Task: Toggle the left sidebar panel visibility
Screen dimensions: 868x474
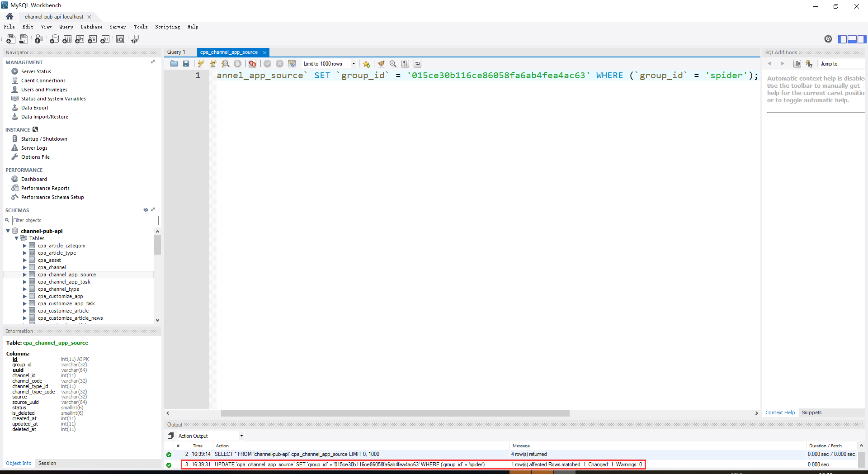Action: click(842, 39)
